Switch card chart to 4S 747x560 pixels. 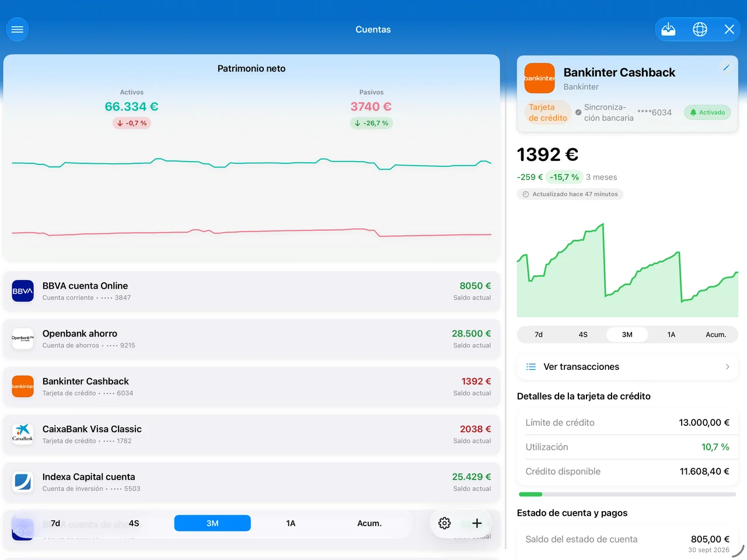click(583, 335)
